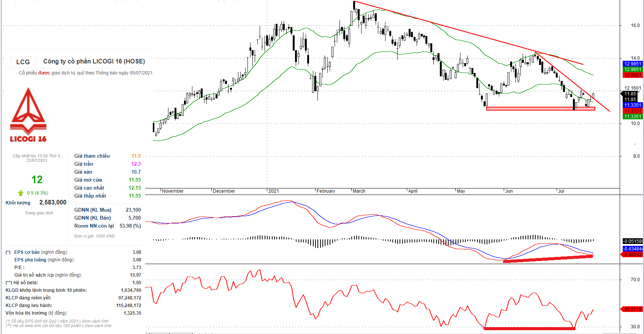Click the company name Công ty cổ phần LICOGI 16 (HOSE)
Viewport: 644px width, 334px height.
coord(94,62)
